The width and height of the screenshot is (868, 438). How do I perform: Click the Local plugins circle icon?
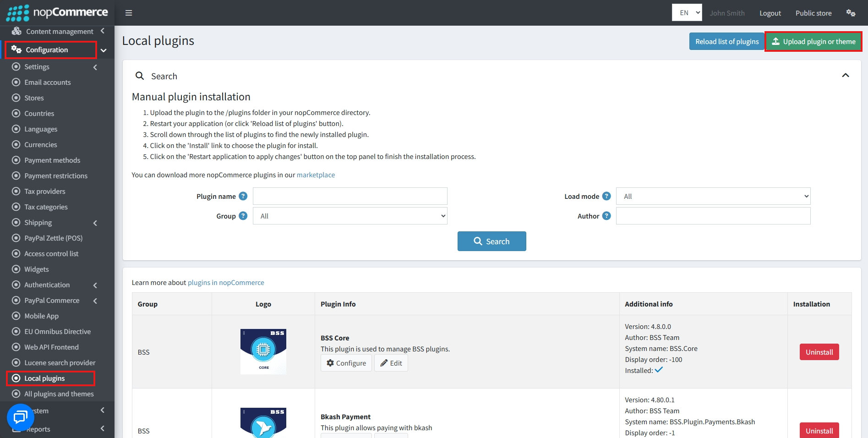point(16,378)
